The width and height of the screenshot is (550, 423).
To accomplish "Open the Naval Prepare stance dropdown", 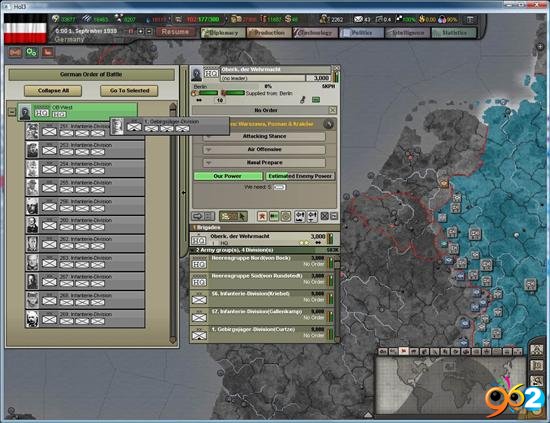I will (264, 163).
